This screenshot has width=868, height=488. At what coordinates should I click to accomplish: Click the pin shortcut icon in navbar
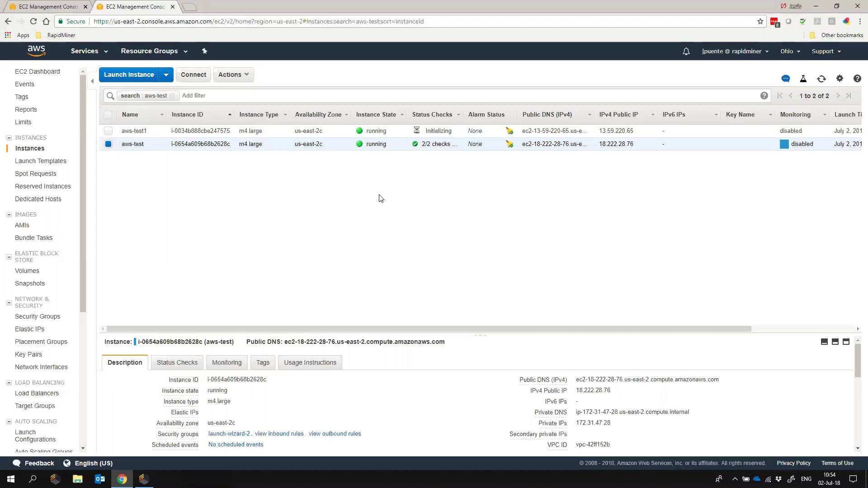(204, 51)
